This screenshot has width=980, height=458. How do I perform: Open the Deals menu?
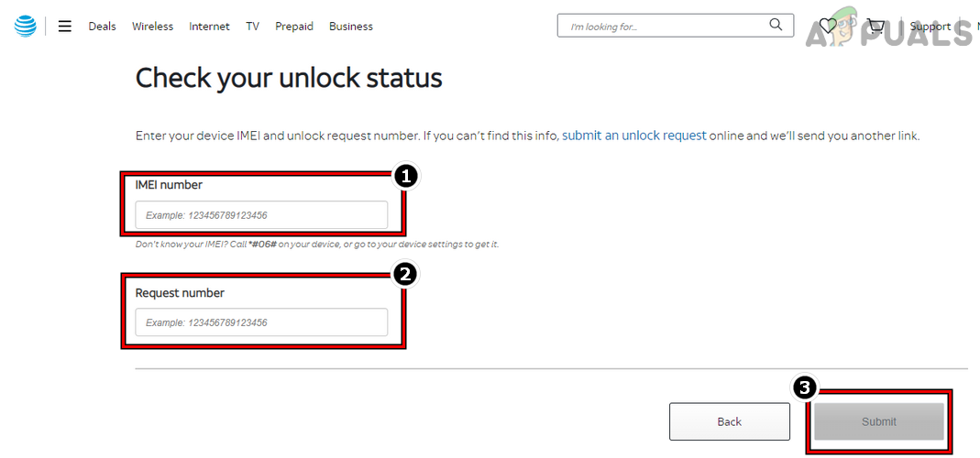(x=103, y=27)
